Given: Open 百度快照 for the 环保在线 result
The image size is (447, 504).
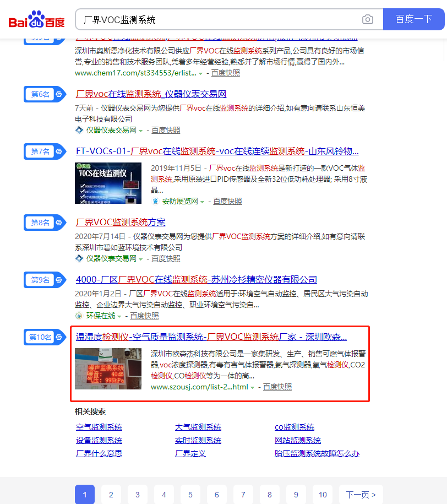Looking at the screenshot, I should click(x=144, y=316).
